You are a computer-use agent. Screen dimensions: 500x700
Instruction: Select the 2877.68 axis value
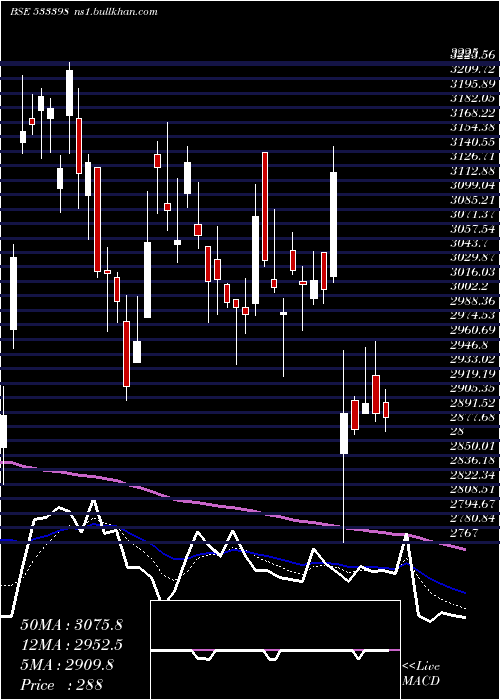point(472,417)
